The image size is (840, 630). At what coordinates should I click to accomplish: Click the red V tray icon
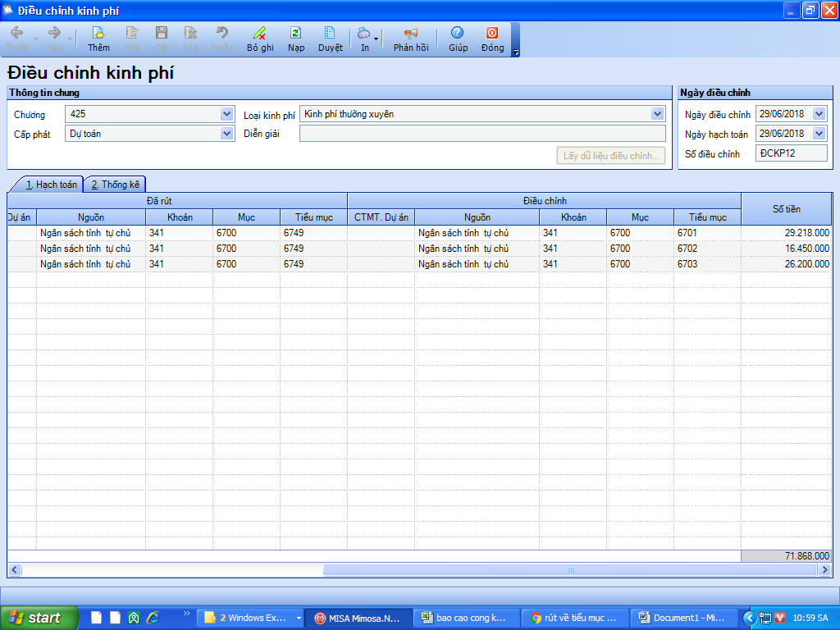coord(779,619)
